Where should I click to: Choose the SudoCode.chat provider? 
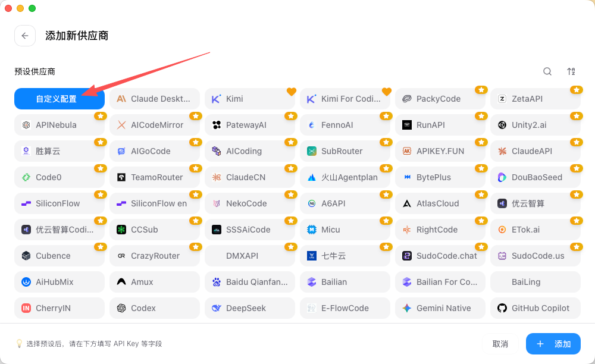click(440, 256)
